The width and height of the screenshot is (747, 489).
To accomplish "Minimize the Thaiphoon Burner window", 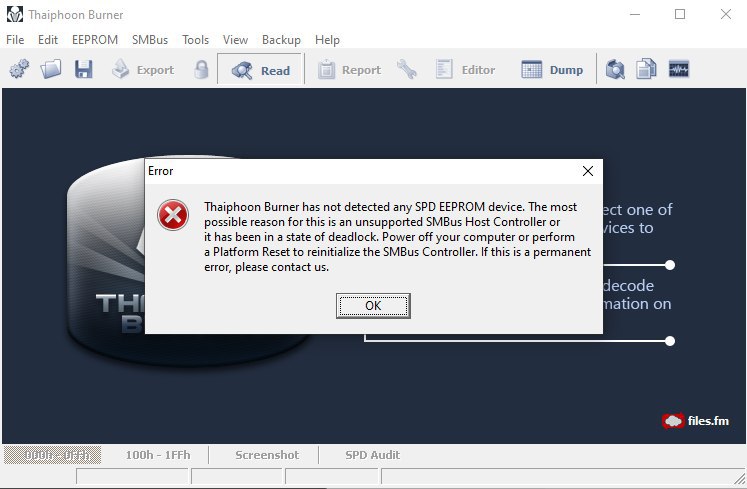I will pos(635,14).
